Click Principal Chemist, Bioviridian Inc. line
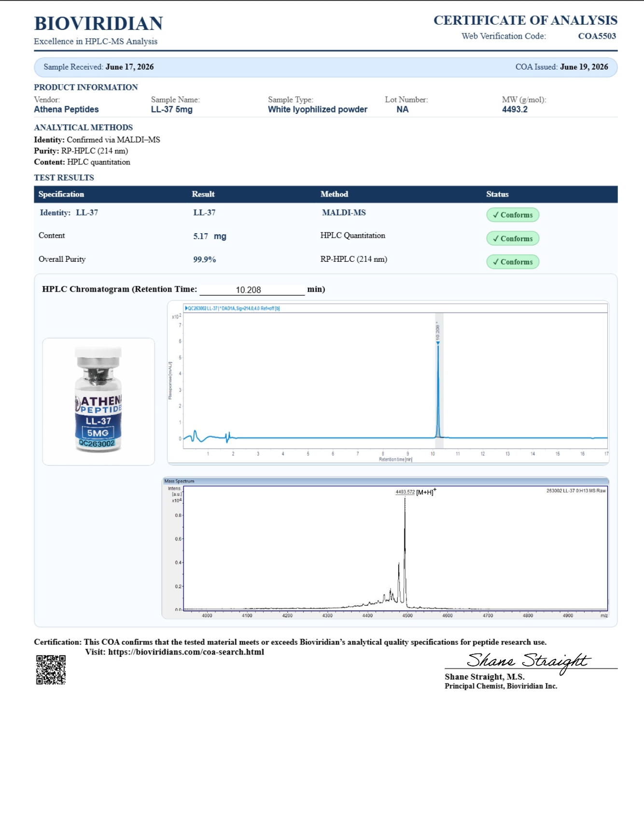This screenshot has height=836, width=644. (501, 686)
